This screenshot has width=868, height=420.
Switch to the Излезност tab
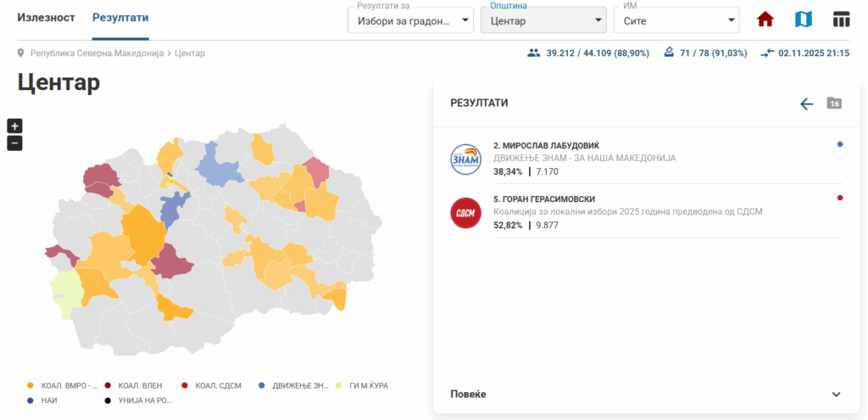(46, 18)
